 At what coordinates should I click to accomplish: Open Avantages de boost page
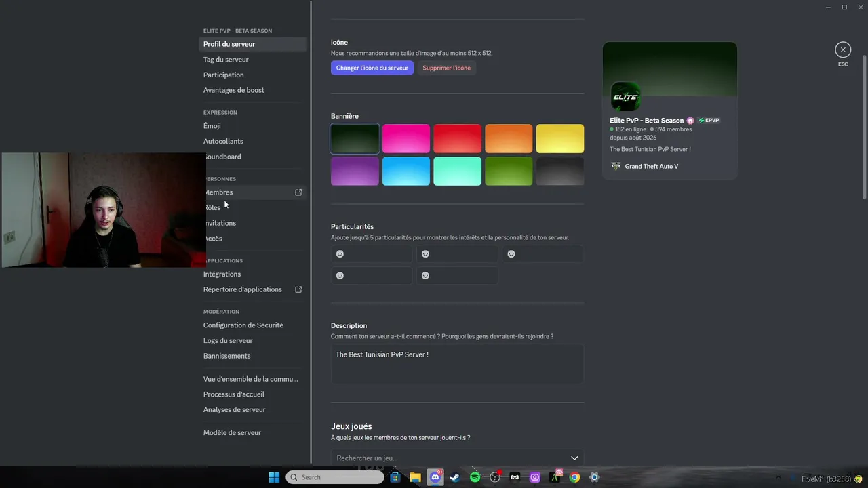click(252, 90)
